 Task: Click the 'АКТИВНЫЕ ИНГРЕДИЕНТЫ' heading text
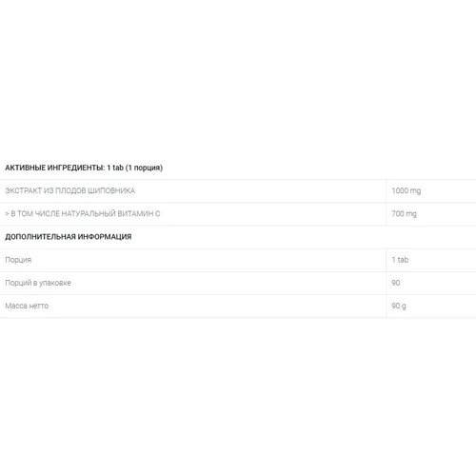54,168
